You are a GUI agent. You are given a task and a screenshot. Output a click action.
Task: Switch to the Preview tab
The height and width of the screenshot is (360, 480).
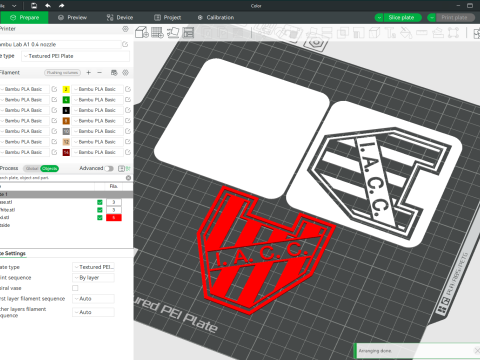pyautogui.click(x=72, y=18)
